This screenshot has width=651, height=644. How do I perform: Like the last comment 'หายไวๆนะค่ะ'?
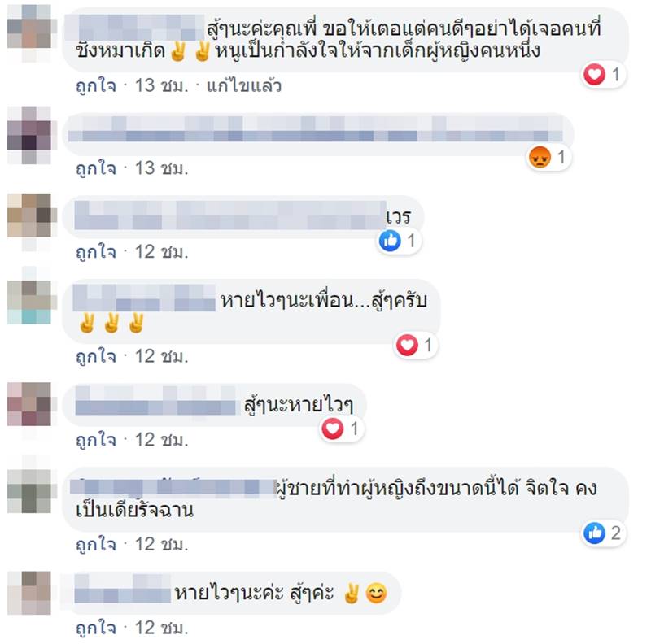[x=96, y=628]
